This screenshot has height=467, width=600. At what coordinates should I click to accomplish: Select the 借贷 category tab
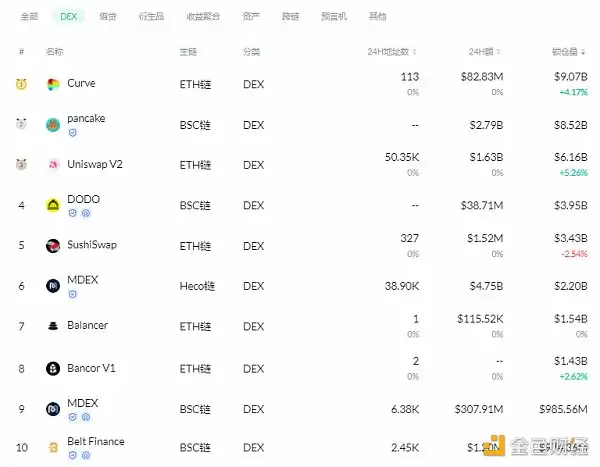click(x=108, y=17)
